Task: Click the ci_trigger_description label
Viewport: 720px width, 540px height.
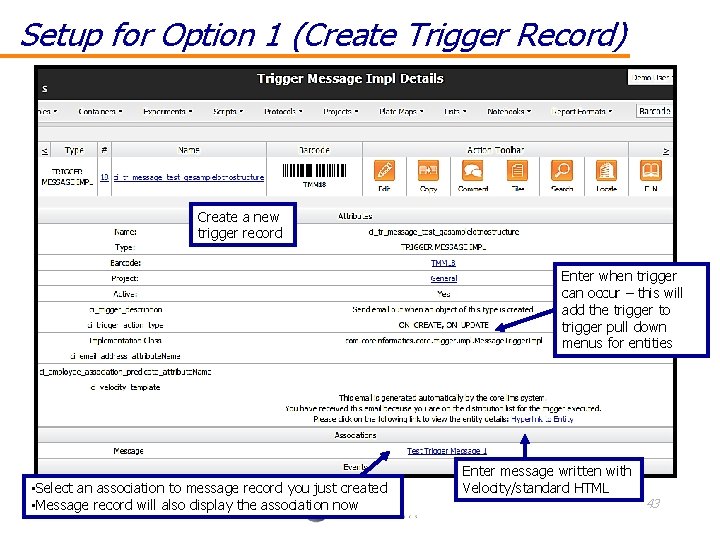Action: [125, 309]
